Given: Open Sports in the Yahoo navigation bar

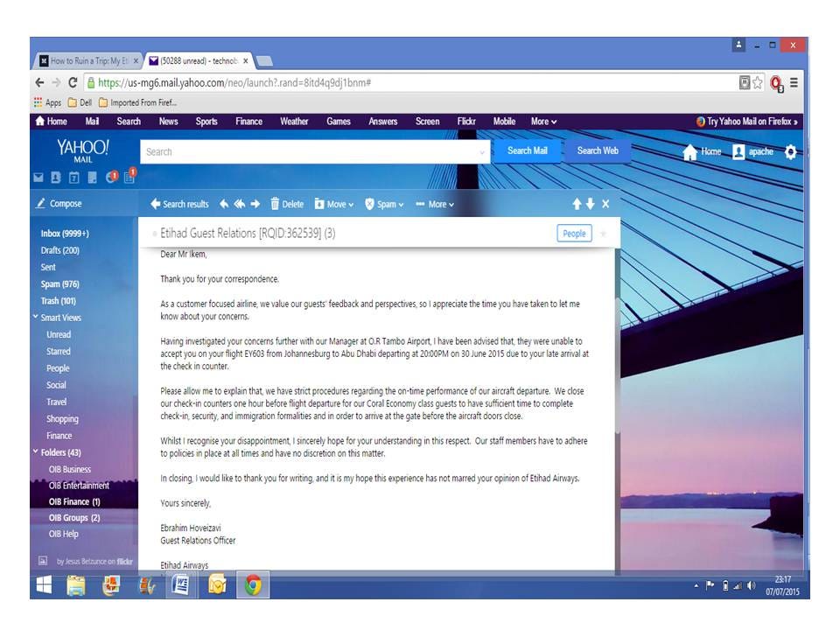Looking at the screenshot, I should (x=206, y=122).
